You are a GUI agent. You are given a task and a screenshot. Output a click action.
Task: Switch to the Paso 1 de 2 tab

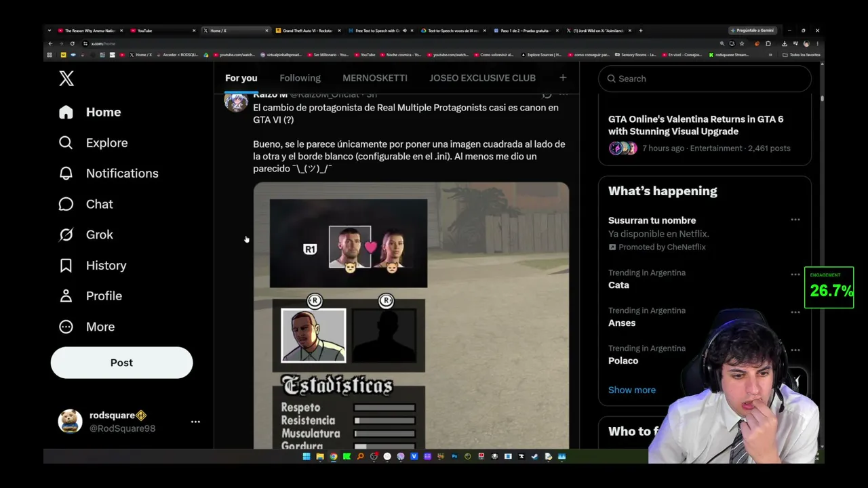pyautogui.click(x=524, y=30)
